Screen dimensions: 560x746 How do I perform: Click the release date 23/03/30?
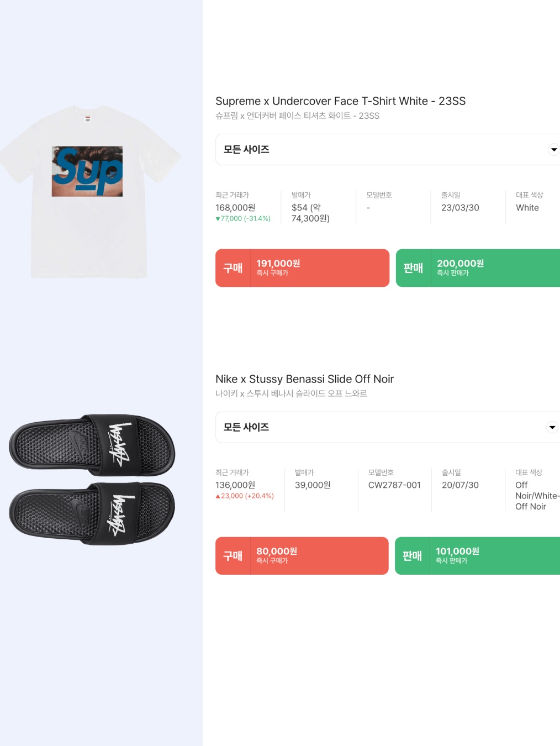click(460, 208)
